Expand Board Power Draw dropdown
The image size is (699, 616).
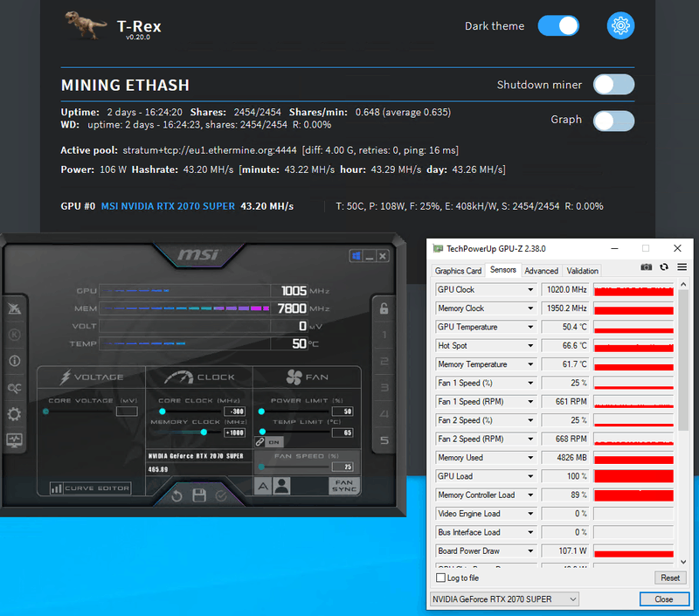pyautogui.click(x=530, y=551)
